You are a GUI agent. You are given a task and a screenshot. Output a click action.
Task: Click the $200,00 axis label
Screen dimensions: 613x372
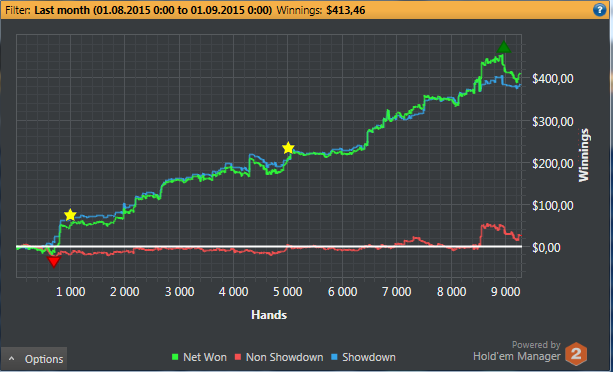pyautogui.click(x=552, y=163)
